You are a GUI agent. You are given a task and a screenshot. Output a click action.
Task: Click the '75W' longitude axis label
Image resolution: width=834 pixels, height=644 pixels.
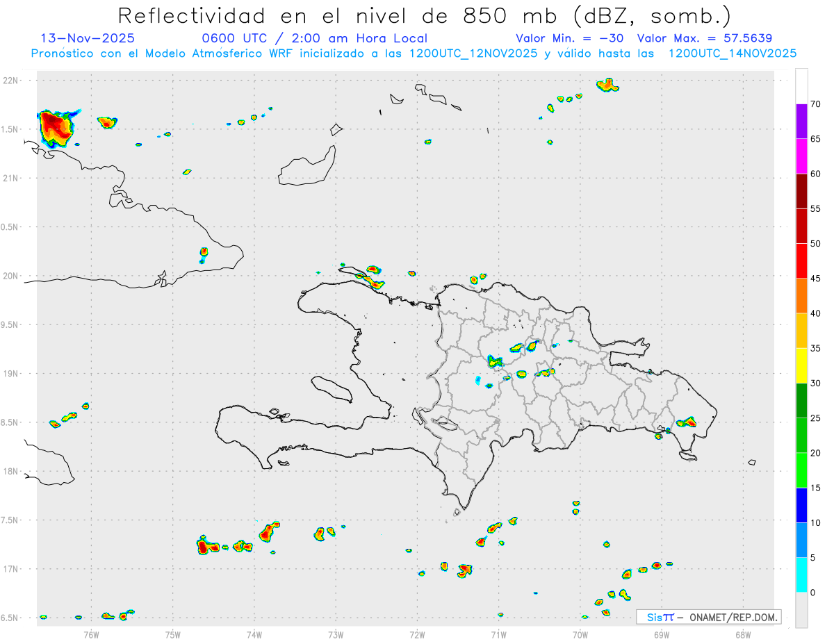(x=172, y=634)
